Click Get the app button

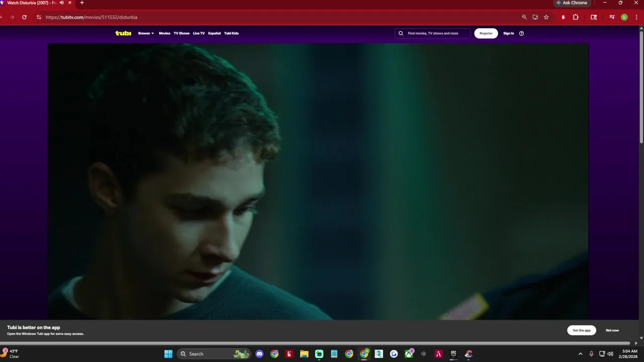coord(582,330)
